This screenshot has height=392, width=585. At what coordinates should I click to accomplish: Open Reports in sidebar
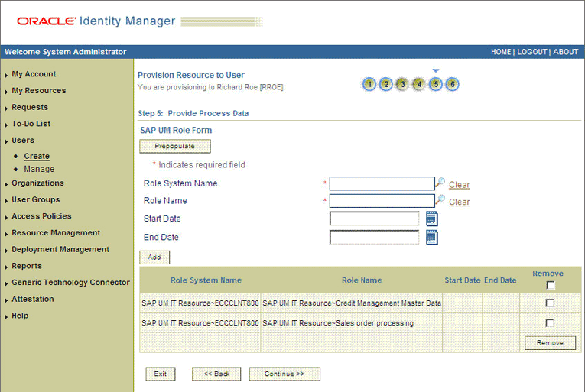[27, 266]
